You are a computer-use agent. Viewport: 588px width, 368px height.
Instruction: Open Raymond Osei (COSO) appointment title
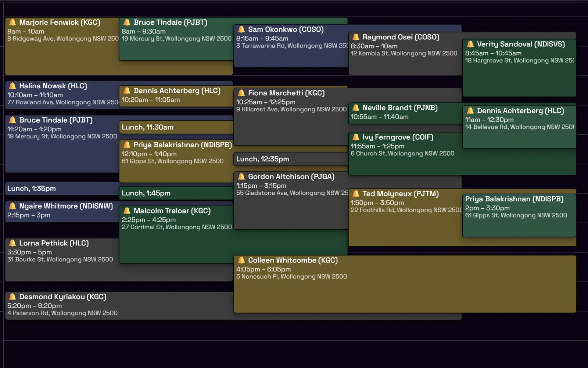click(401, 37)
